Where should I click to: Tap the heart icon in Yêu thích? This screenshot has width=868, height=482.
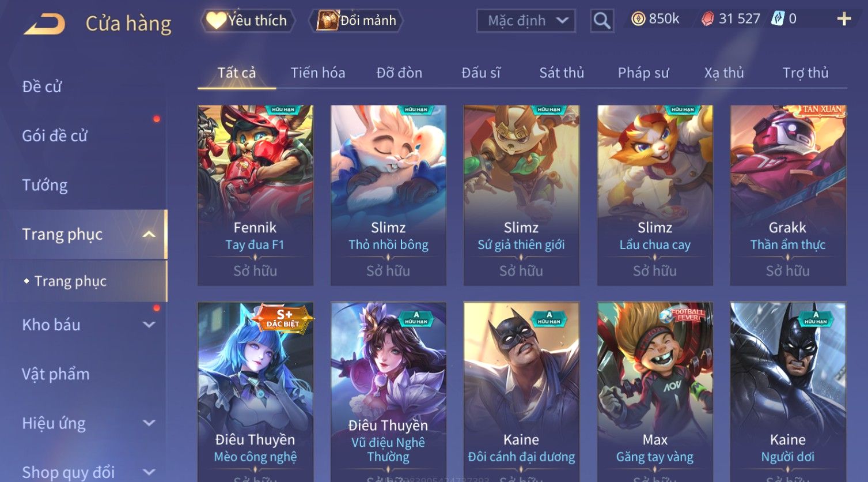216,20
